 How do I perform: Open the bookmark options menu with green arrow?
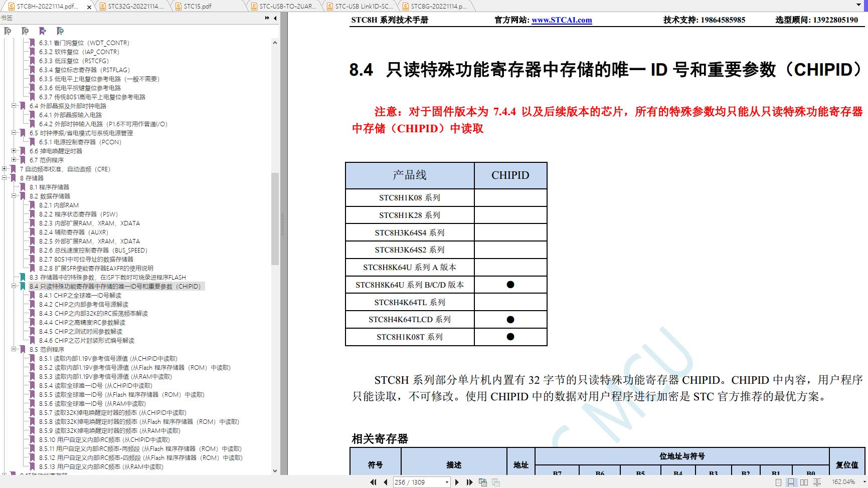click(60, 31)
